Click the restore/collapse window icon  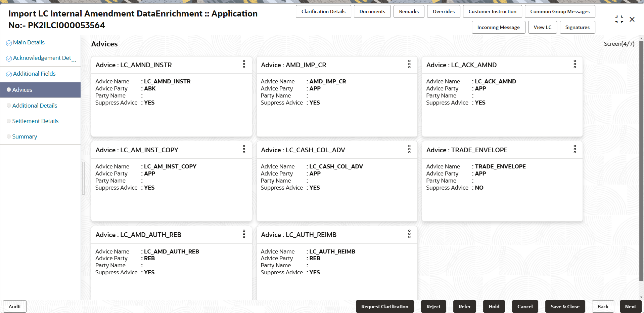tap(619, 19)
